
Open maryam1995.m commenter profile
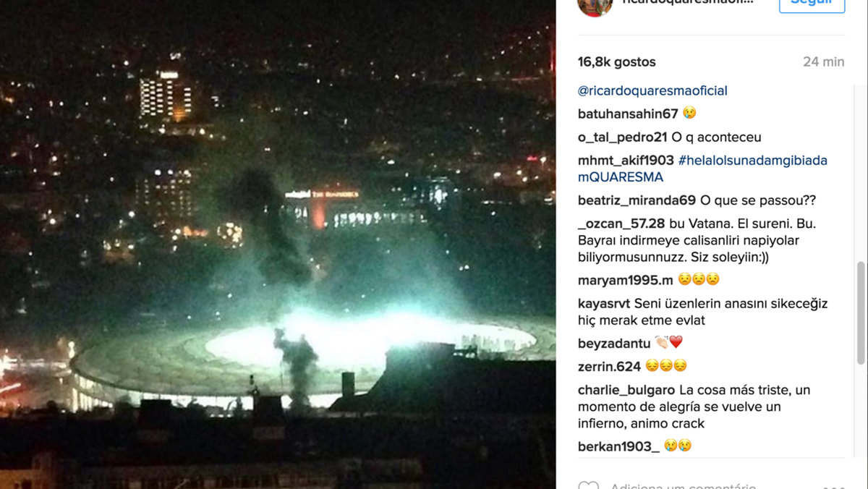pyautogui.click(x=626, y=280)
